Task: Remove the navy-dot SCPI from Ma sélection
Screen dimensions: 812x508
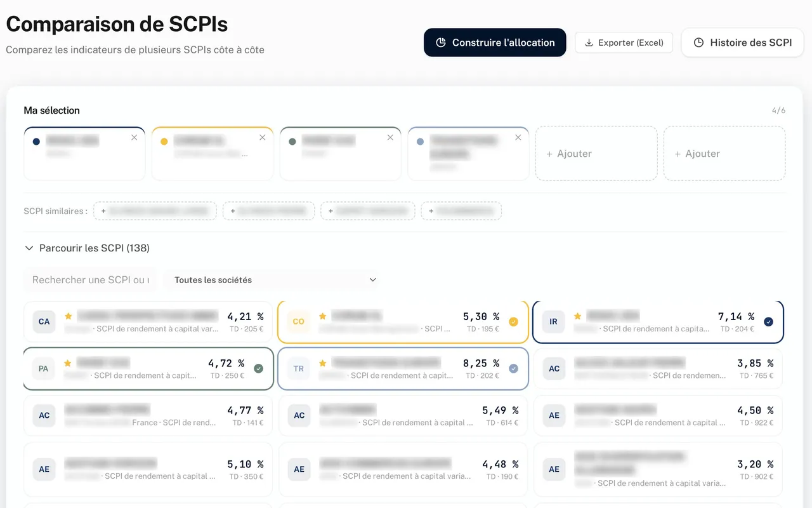Action: point(134,138)
